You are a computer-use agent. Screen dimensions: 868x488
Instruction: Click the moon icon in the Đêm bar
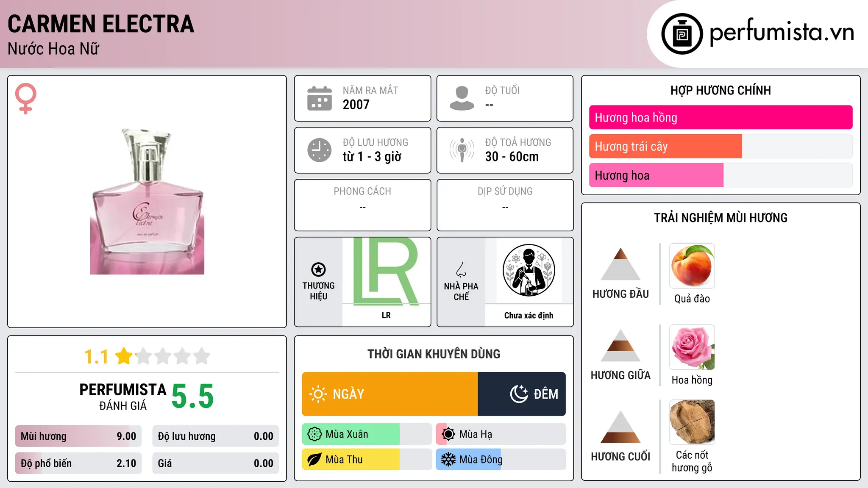pos(519,394)
